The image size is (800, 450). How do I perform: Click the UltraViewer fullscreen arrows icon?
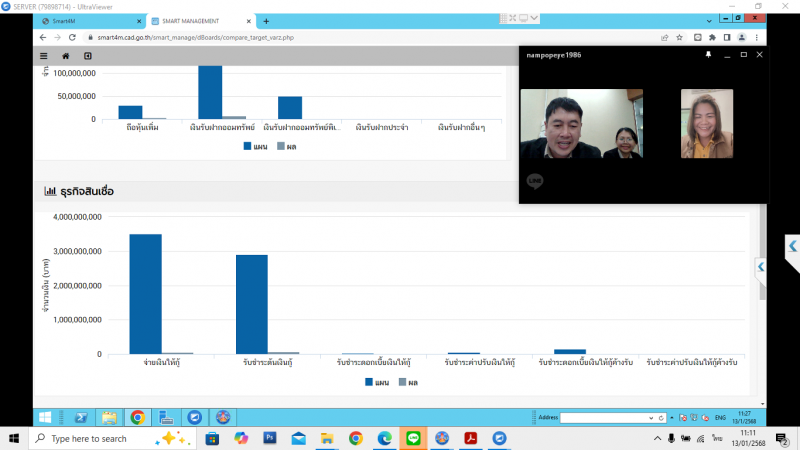[x=513, y=18]
